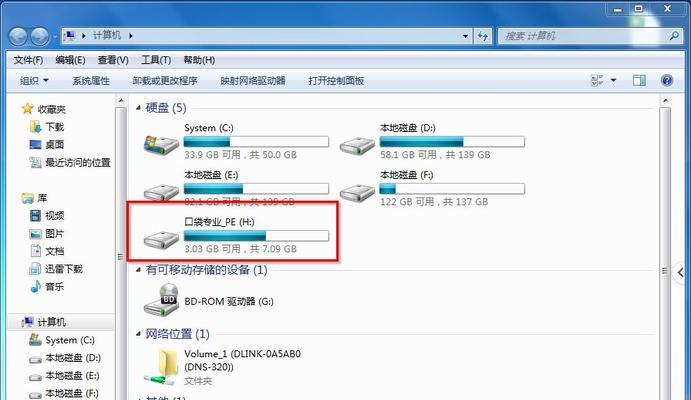Open the 查看(V) menu
Image resolution: width=691 pixels, height=400 pixels.
pyautogui.click(x=113, y=60)
